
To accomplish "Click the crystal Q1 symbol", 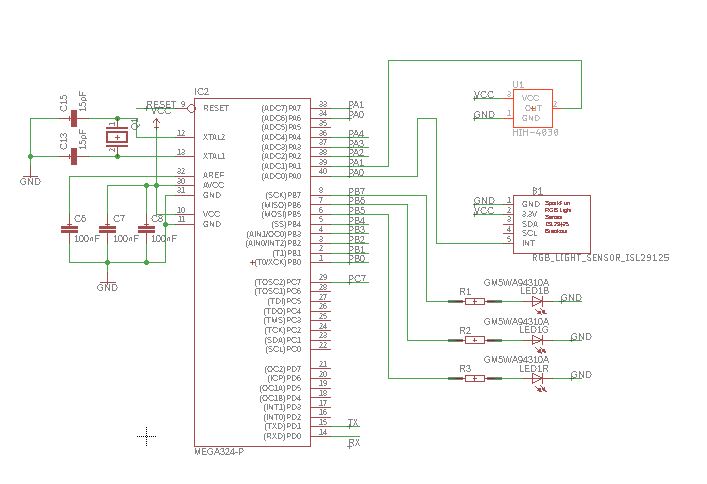I will point(117,137).
